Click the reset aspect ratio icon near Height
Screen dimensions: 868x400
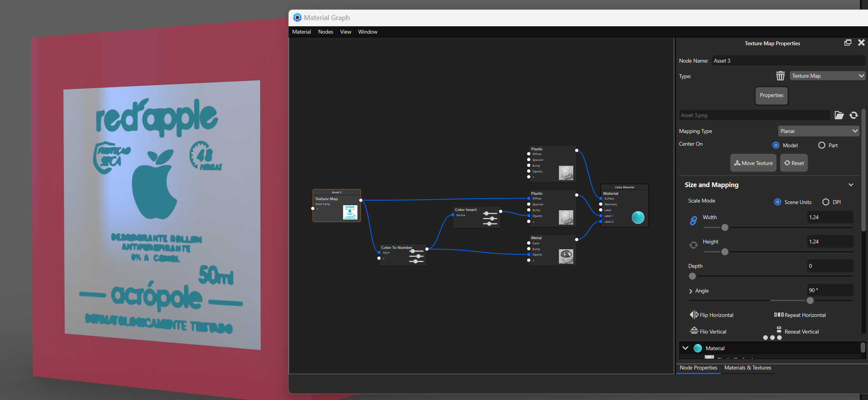tap(693, 245)
